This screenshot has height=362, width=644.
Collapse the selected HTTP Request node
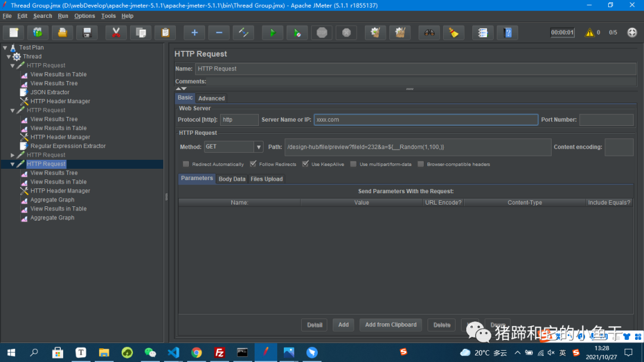[x=13, y=164]
